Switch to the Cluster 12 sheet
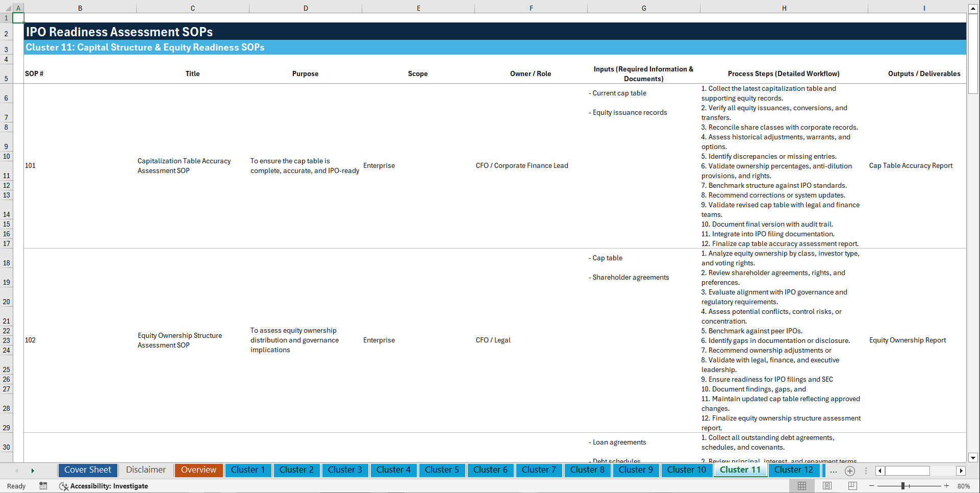The width and height of the screenshot is (980, 493). click(x=793, y=470)
